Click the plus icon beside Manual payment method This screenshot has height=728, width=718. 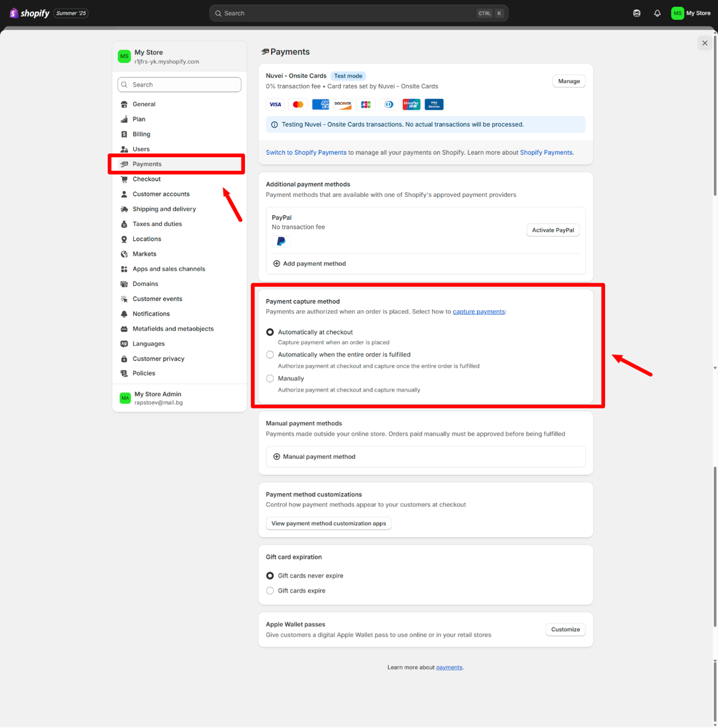click(x=277, y=457)
